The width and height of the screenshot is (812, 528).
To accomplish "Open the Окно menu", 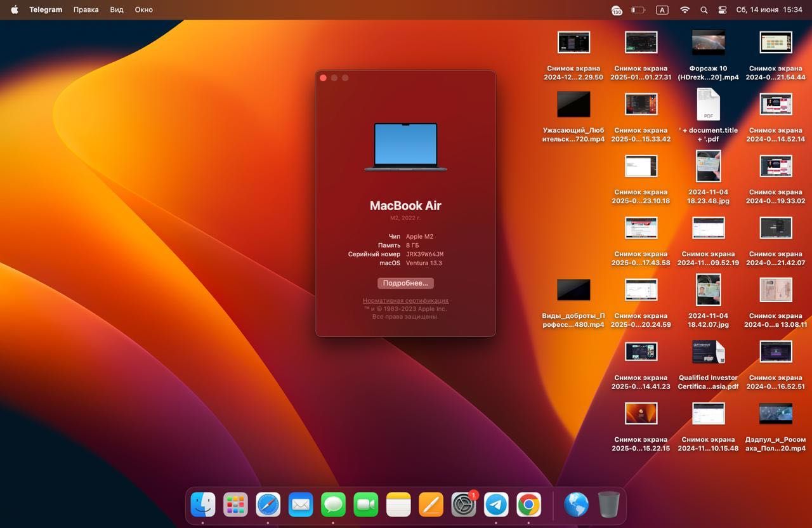I will click(143, 10).
